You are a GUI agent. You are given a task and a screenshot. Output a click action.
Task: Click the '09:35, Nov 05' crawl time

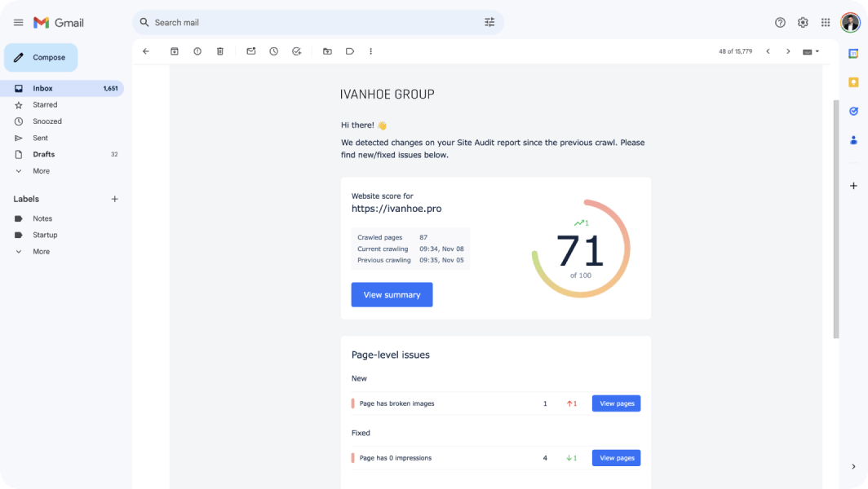click(x=441, y=260)
